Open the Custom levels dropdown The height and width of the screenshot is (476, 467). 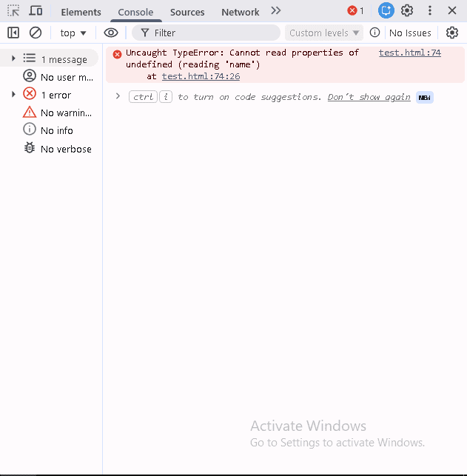pos(324,33)
